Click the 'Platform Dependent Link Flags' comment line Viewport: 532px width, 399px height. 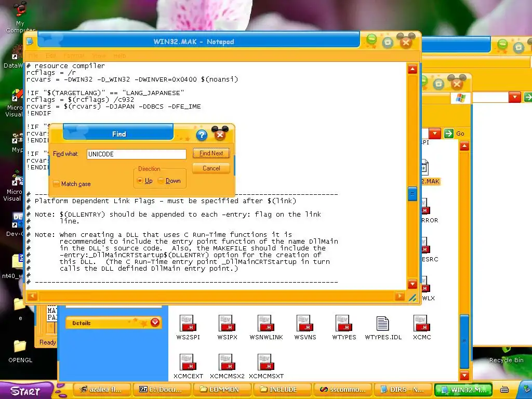coord(162,201)
